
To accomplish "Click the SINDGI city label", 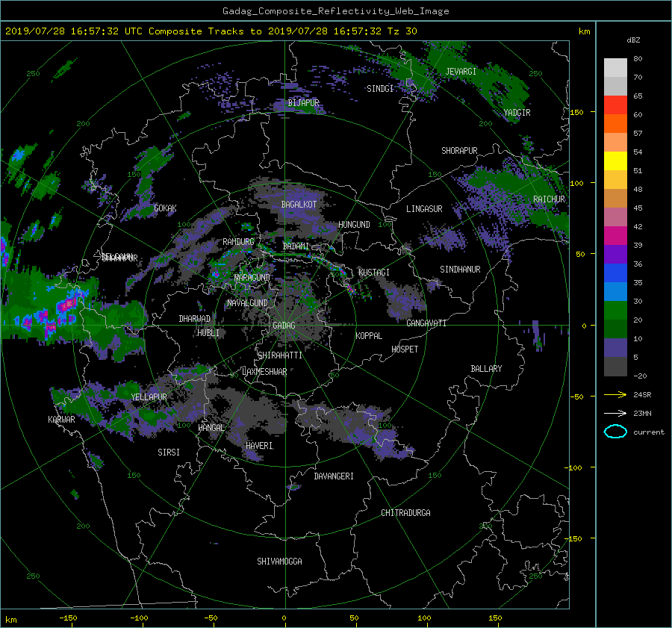I will 380,89.
